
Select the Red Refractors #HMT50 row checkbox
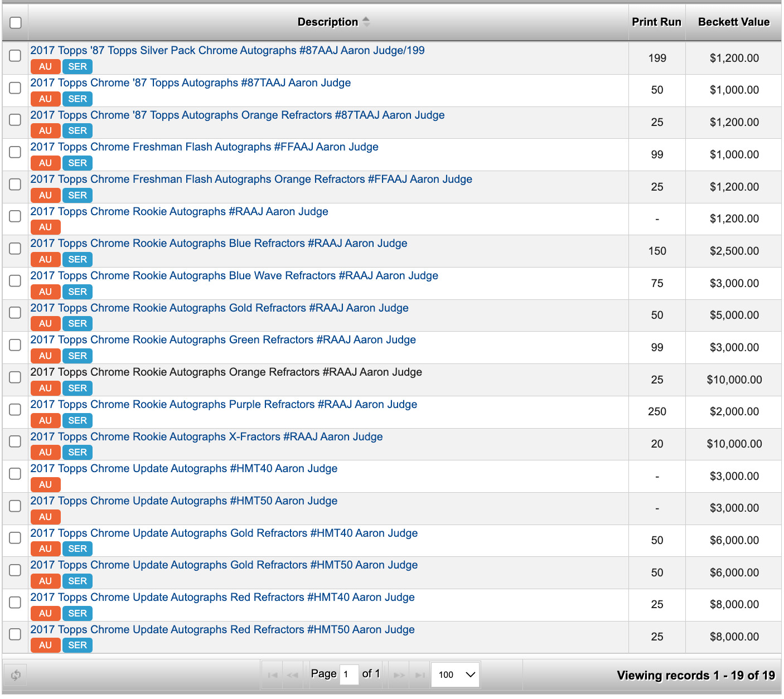point(15,634)
